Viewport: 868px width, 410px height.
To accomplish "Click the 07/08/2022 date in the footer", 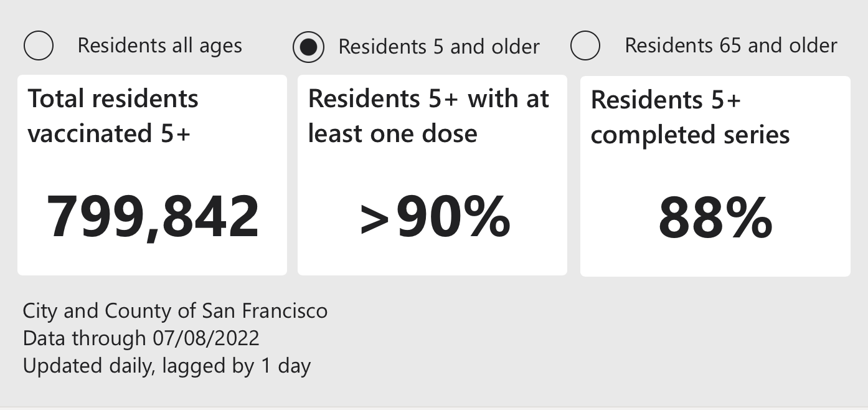I will [205, 338].
